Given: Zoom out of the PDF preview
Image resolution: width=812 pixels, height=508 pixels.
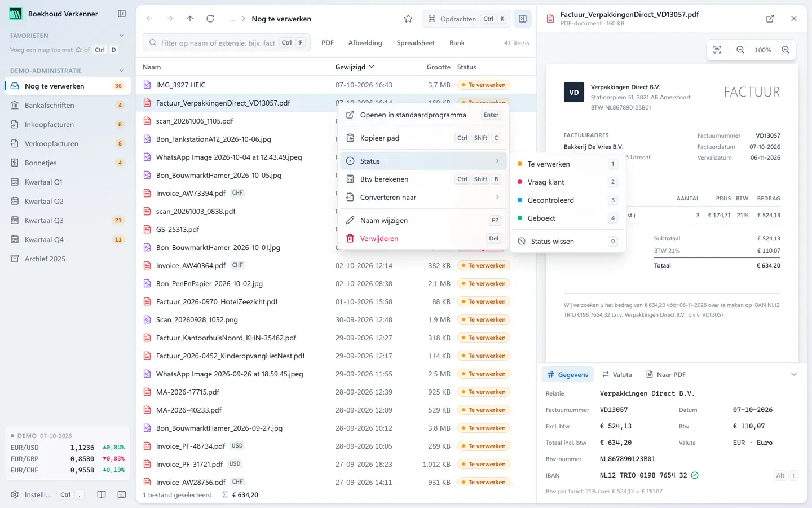Looking at the screenshot, I should point(740,50).
